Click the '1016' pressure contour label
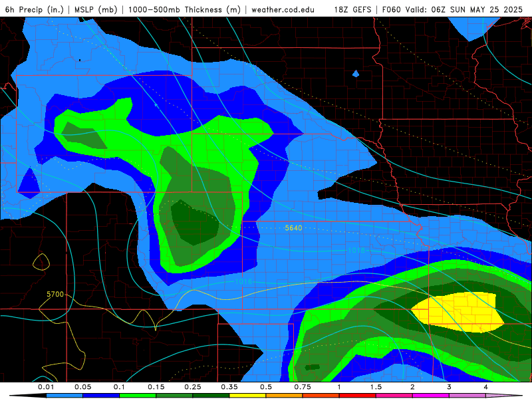Image resolution: width=532 pixels, height=399 pixels. 243,281
